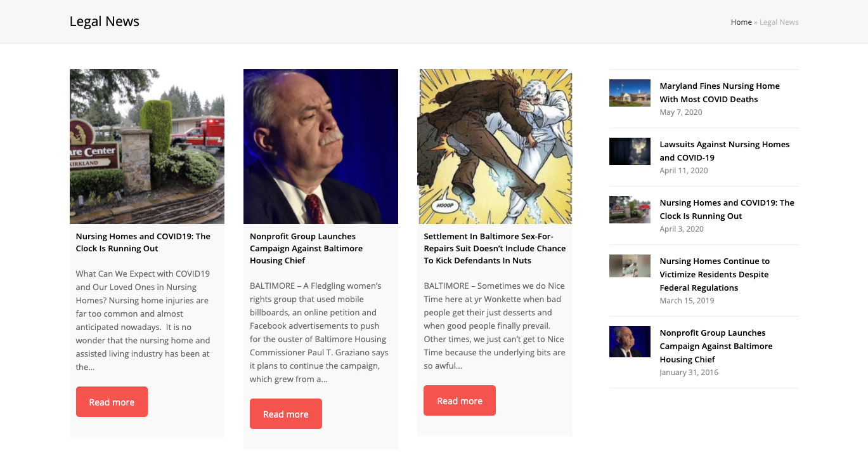The height and width of the screenshot is (462, 868).
Task: Open the Baltimore housing chief photo
Action: click(x=321, y=147)
